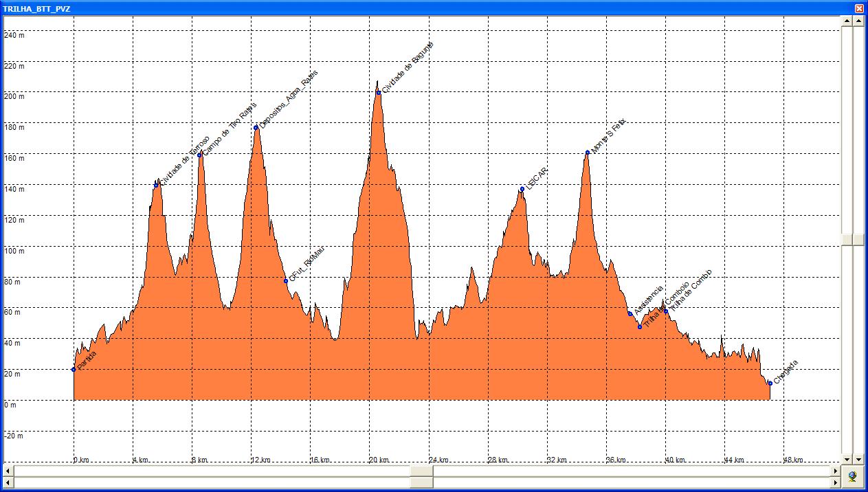This screenshot has height=492, width=868.
Task: Click the -20 m elevation axis label
Action: click(13, 436)
